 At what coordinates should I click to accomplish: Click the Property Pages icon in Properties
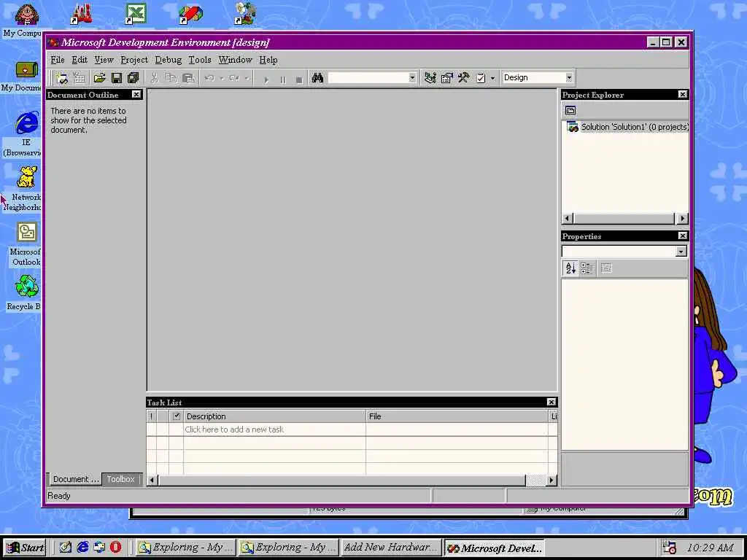[x=606, y=268]
